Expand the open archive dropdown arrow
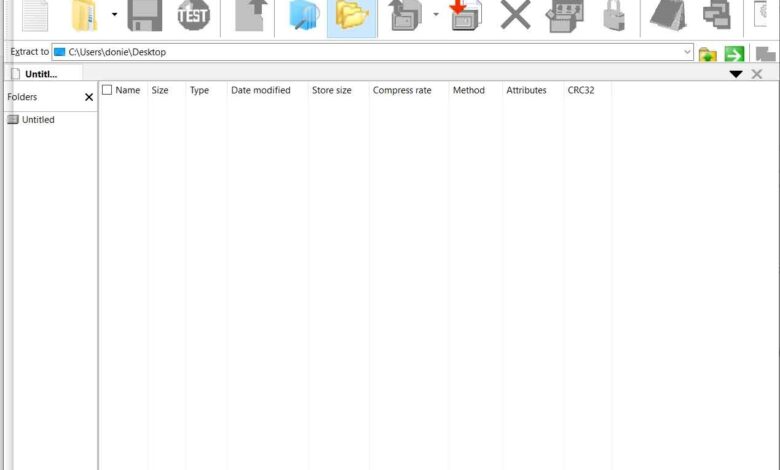The width and height of the screenshot is (780, 470). (x=114, y=14)
